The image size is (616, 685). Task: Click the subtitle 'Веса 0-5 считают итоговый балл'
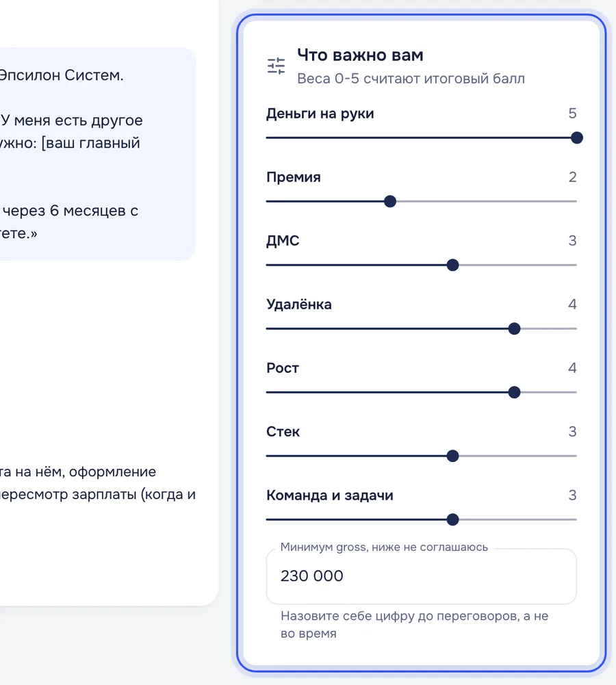pyautogui.click(x=411, y=79)
